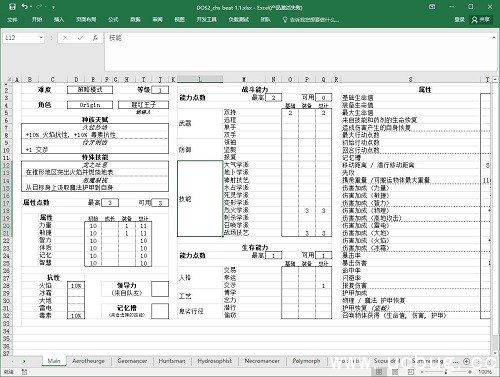Open the 文件 menu
This screenshot has width=500, height=377.
point(12,20)
